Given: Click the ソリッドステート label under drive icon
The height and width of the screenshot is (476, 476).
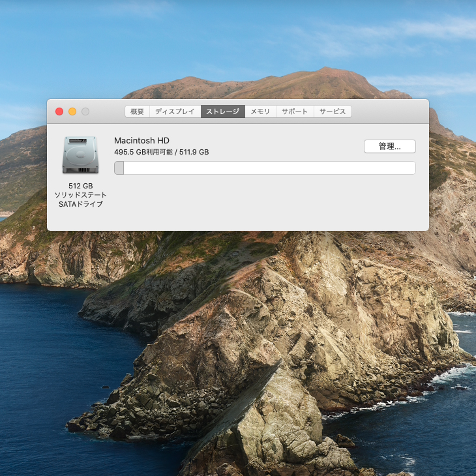Looking at the screenshot, I should pyautogui.click(x=80, y=195).
